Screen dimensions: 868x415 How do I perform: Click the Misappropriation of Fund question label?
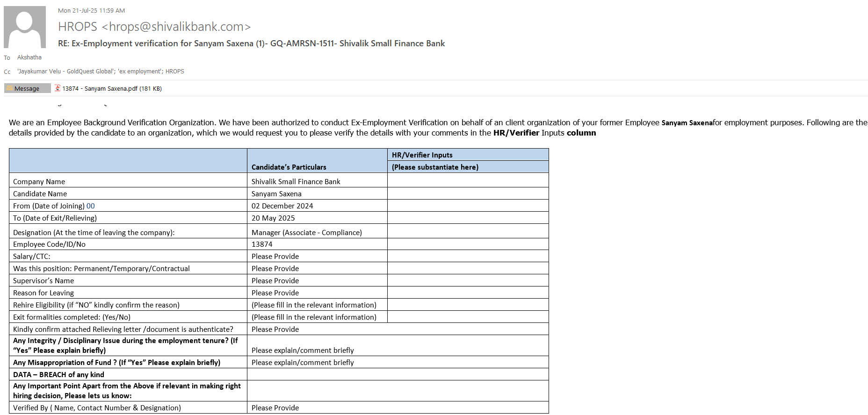tap(116, 362)
